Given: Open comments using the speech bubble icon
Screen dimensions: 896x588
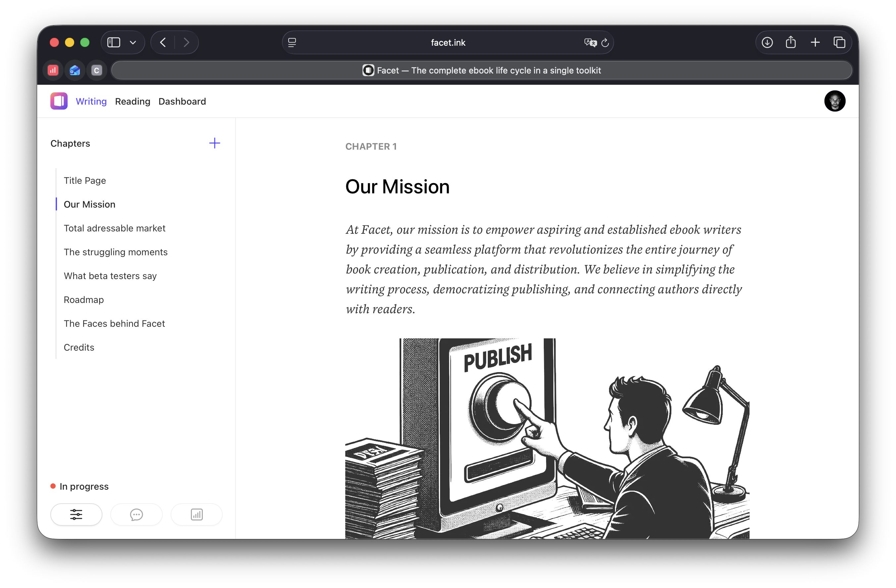Looking at the screenshot, I should [x=136, y=514].
